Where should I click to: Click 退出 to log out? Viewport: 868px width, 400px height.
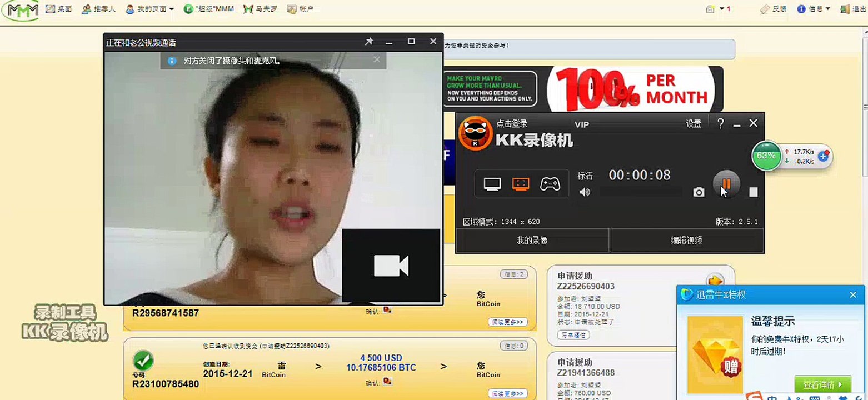pos(853,9)
